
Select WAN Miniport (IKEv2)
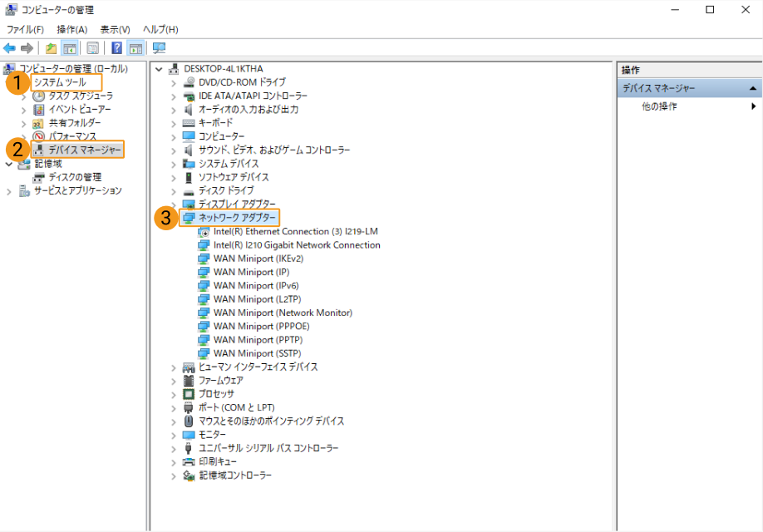pyautogui.click(x=258, y=259)
